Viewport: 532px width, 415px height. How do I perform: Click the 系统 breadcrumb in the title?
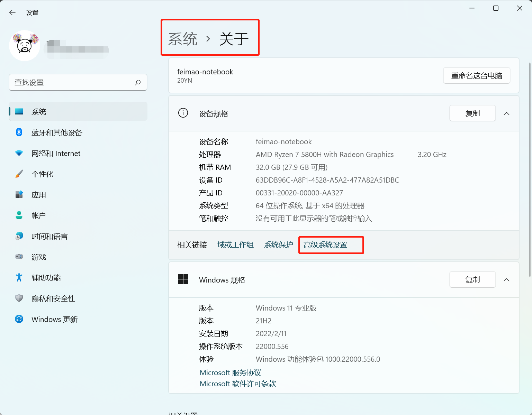[x=183, y=39]
